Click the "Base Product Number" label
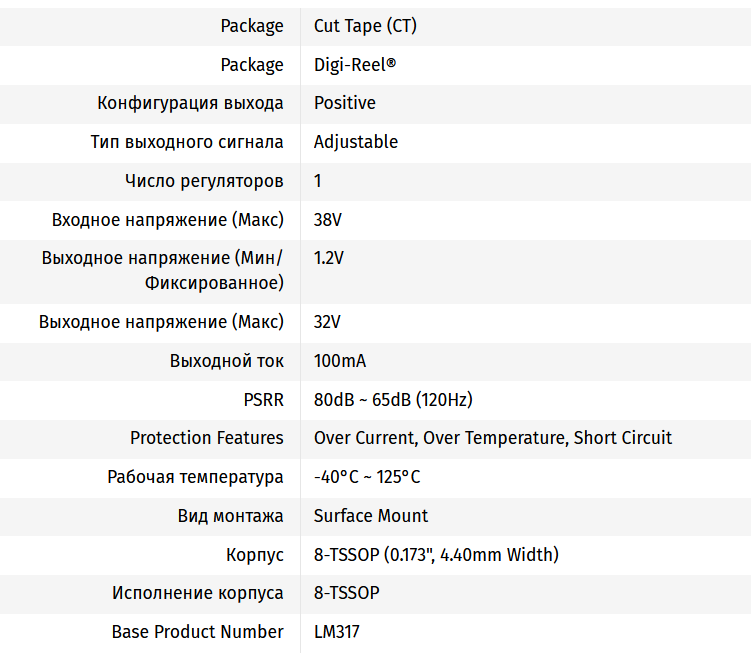 (198, 632)
